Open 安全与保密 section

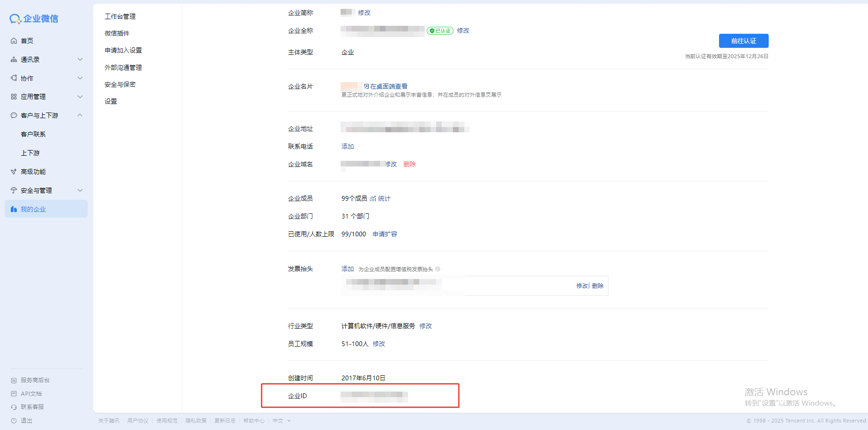pyautogui.click(x=120, y=84)
